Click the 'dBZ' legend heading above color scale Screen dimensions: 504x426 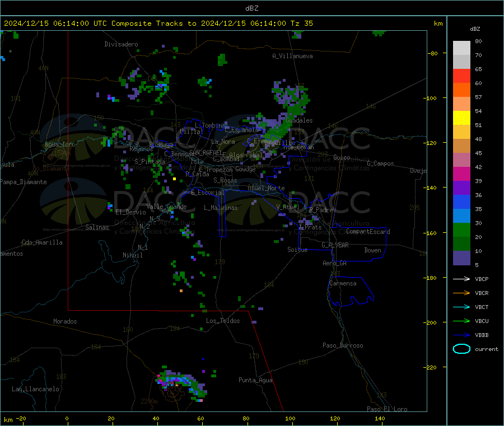click(475, 29)
